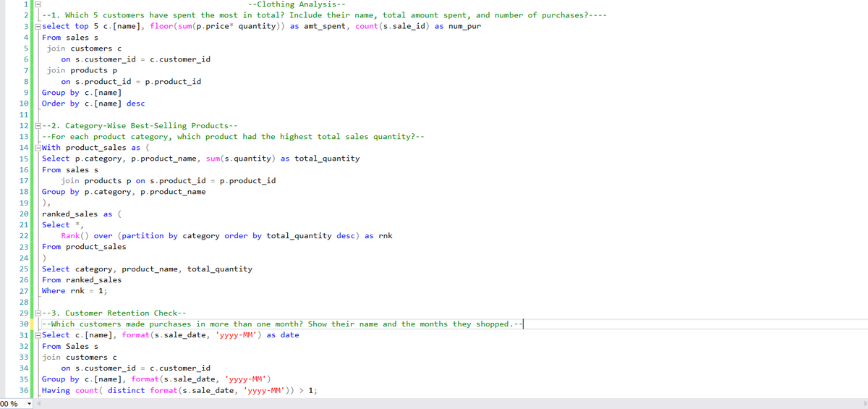This screenshot has height=409, width=868.
Task: Collapse the outline region at line 1
Action: [38, 4]
